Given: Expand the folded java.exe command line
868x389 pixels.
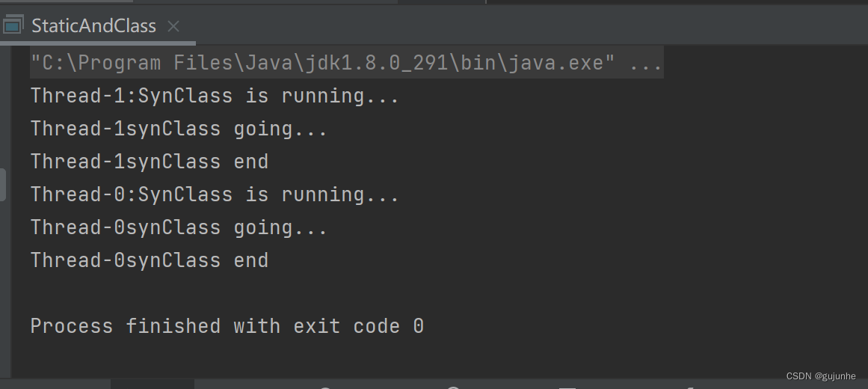Looking at the screenshot, I should [x=347, y=63].
